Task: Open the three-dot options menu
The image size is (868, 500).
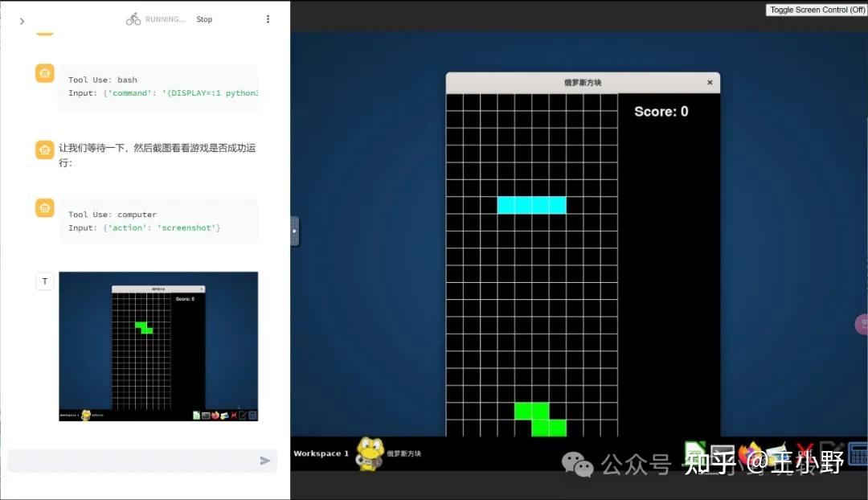Action: (268, 18)
